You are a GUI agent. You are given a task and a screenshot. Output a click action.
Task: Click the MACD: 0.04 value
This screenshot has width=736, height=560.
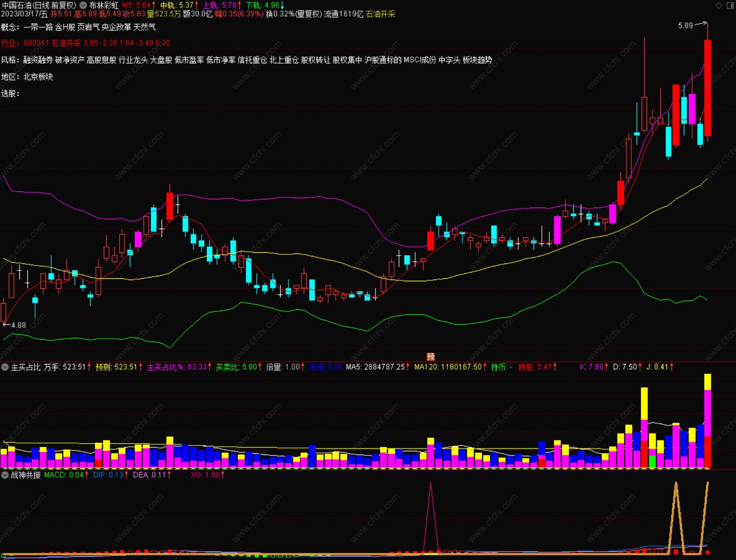[66, 475]
